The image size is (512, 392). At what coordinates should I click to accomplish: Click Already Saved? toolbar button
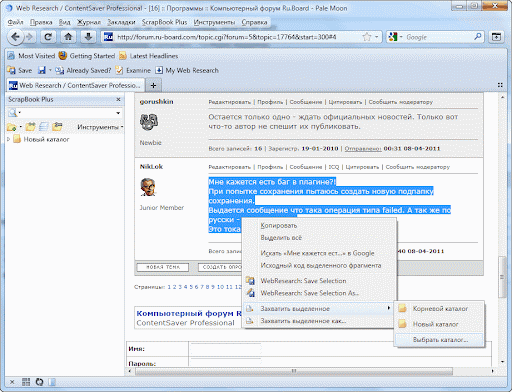(83, 70)
